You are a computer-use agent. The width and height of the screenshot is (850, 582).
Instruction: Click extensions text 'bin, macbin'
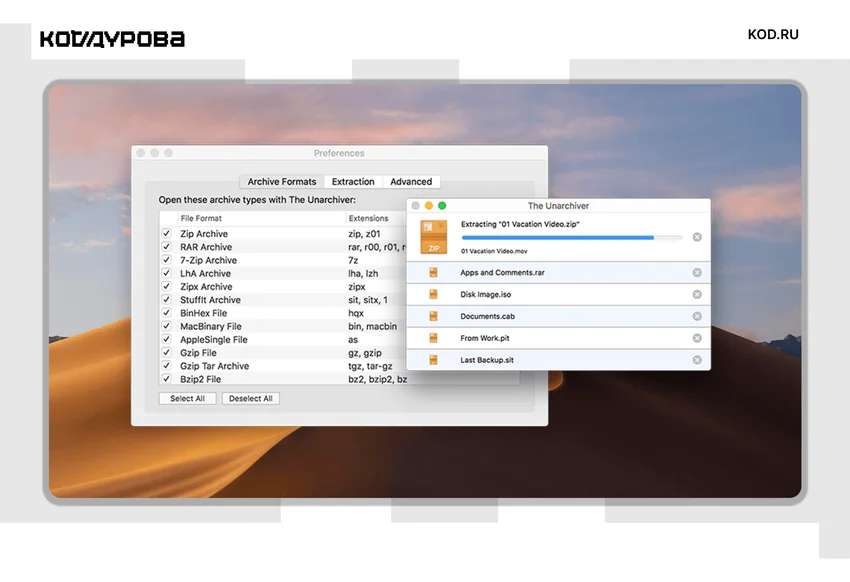[x=372, y=326]
